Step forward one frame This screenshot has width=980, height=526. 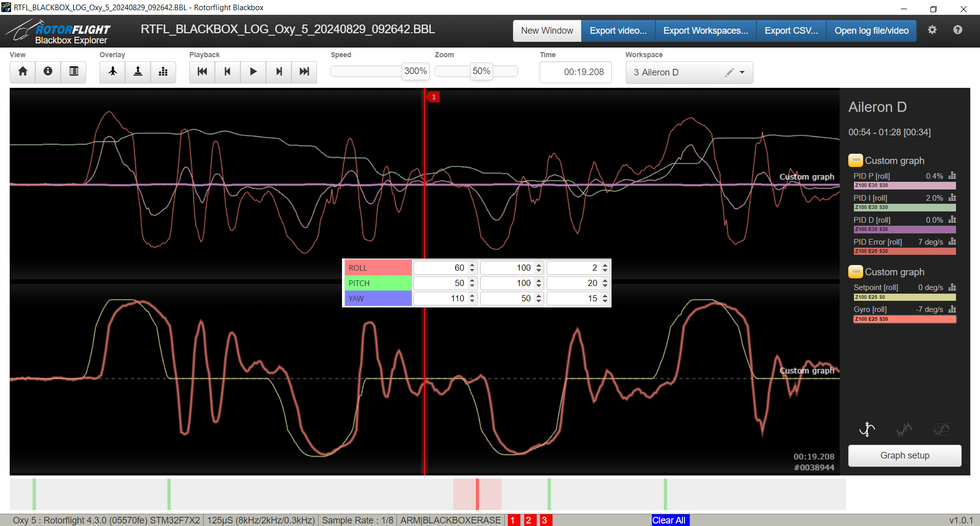pyautogui.click(x=279, y=71)
